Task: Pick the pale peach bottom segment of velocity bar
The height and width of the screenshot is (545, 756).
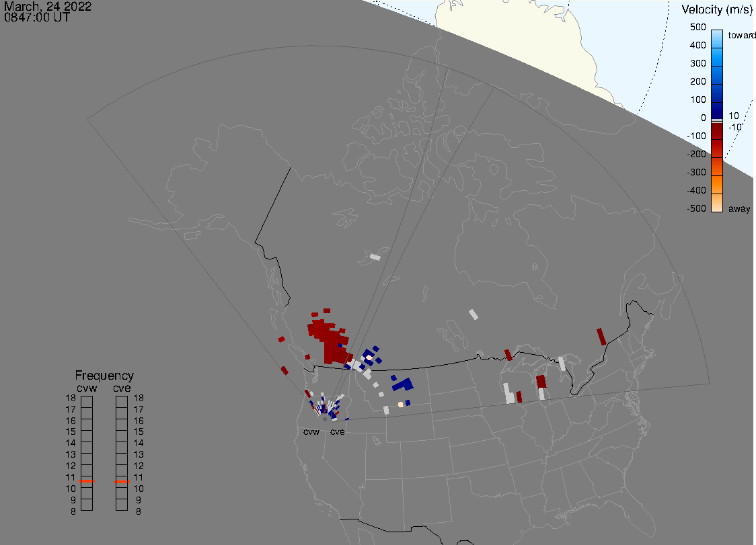Action: tap(717, 203)
